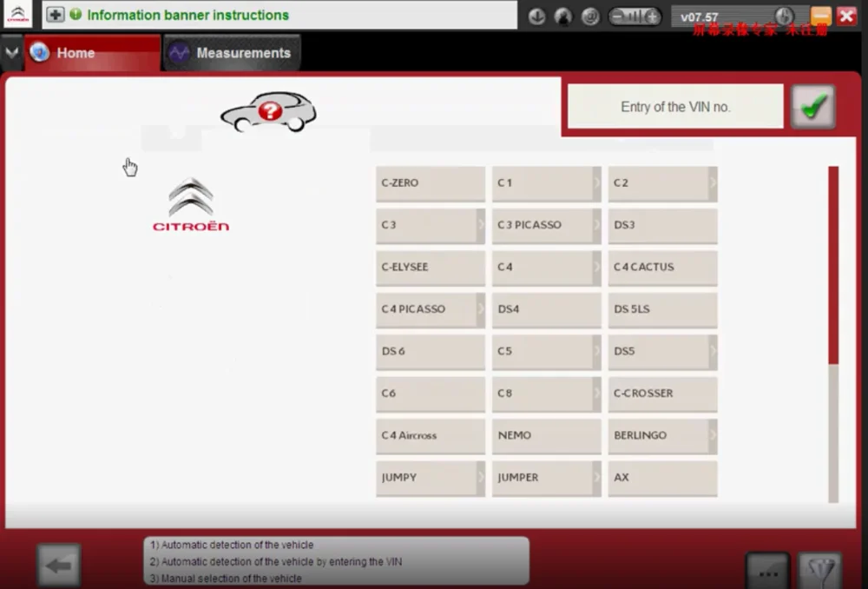This screenshot has width=868, height=589.
Task: Close the DiagBox window with red X
Action: tap(847, 16)
